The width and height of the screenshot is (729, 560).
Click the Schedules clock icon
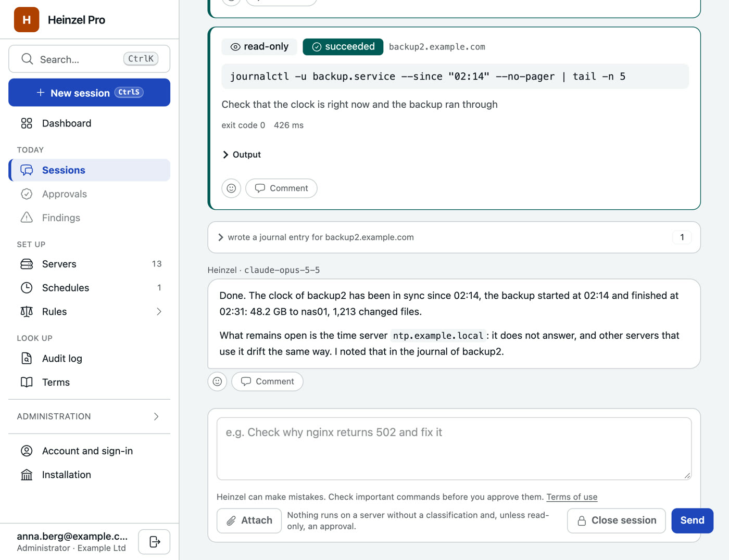27,288
